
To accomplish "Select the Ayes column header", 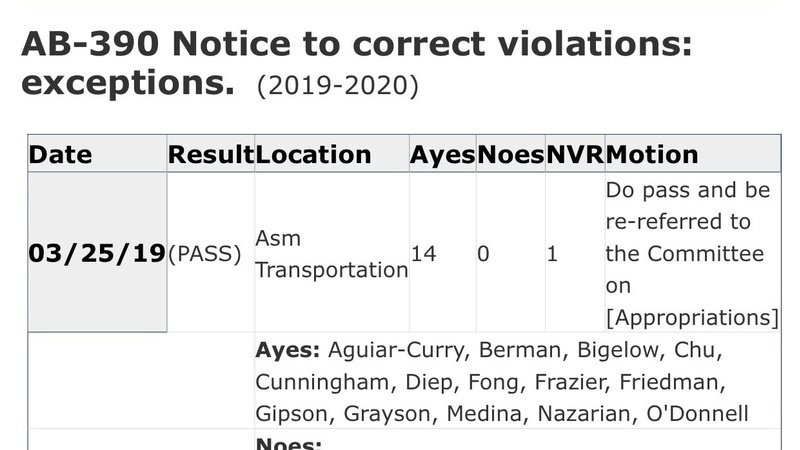I will coord(442,155).
